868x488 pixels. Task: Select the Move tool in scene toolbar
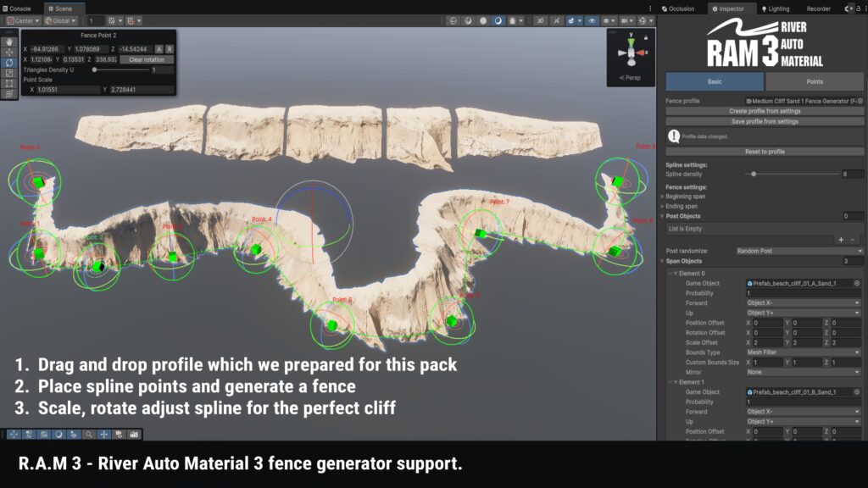click(x=9, y=52)
